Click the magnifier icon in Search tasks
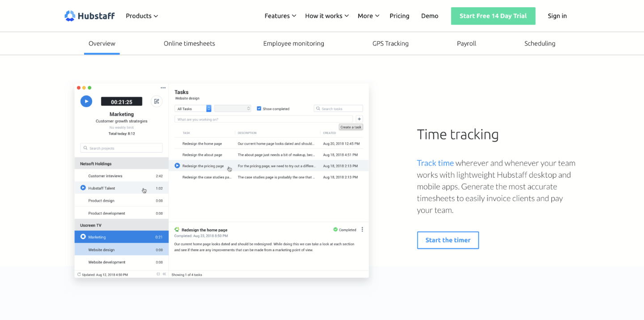The width and height of the screenshot is (644, 320). (318, 109)
